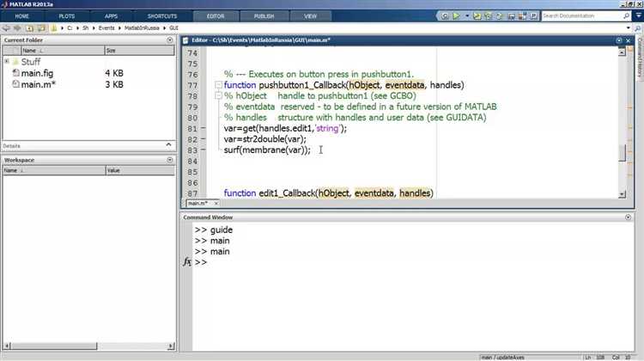Switch to the APPS tab
The width and height of the screenshot is (644, 361).
click(x=111, y=16)
